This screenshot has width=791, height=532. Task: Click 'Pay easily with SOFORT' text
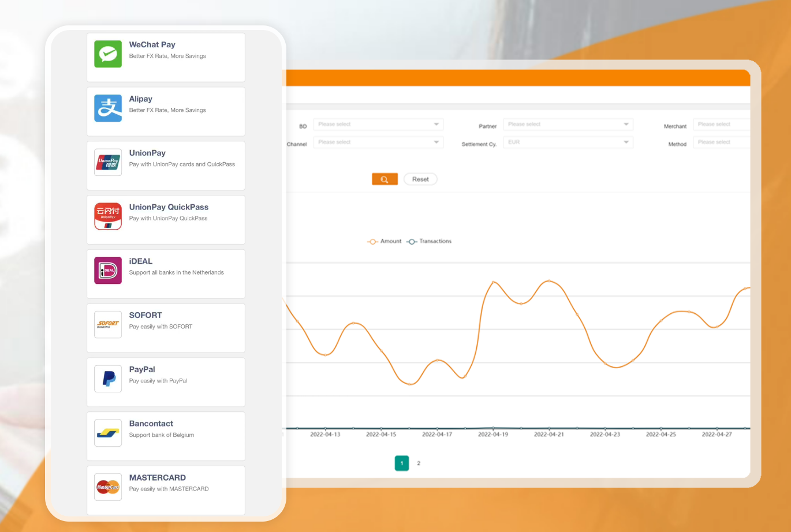(161, 327)
